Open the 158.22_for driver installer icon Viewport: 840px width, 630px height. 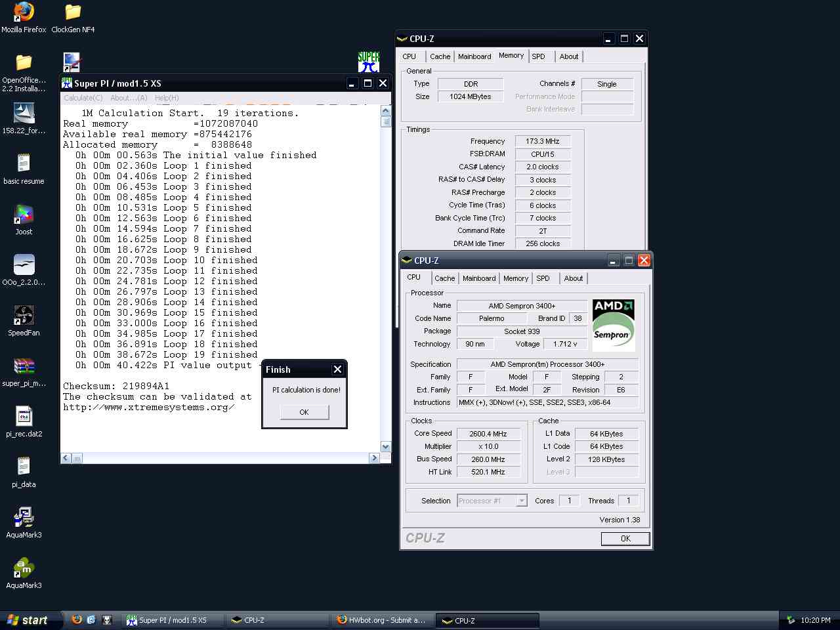[x=24, y=113]
